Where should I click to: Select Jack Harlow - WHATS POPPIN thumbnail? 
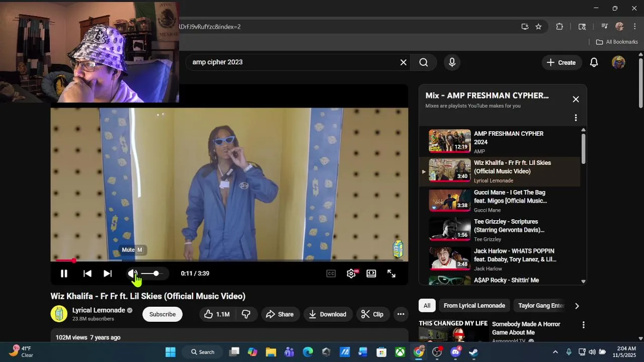click(x=450, y=258)
